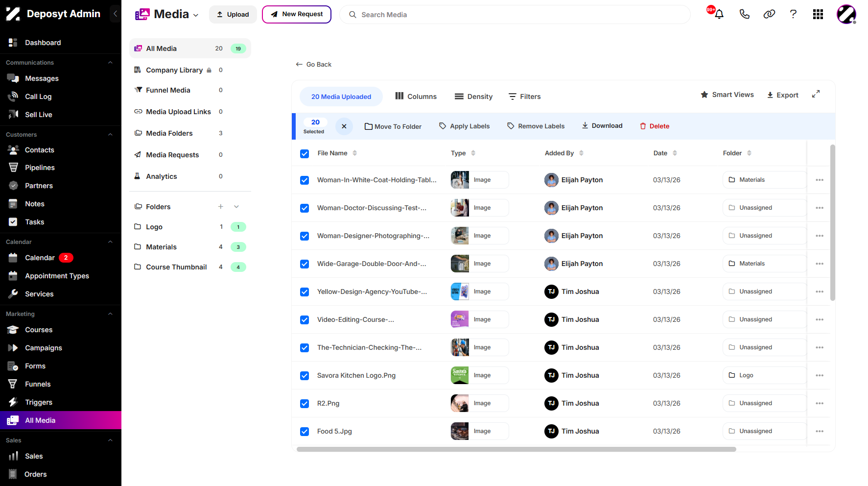
Task: Uncheck the select-all header checkbox
Action: (x=305, y=154)
